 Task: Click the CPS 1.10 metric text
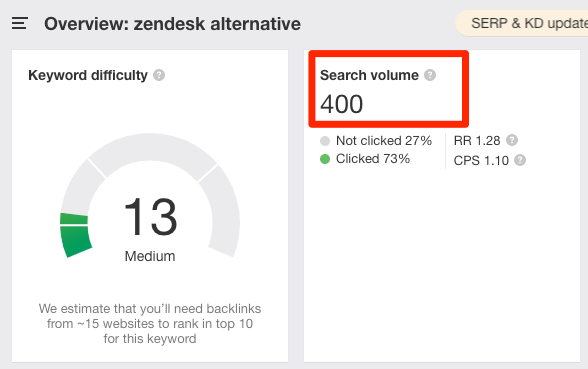(x=481, y=160)
